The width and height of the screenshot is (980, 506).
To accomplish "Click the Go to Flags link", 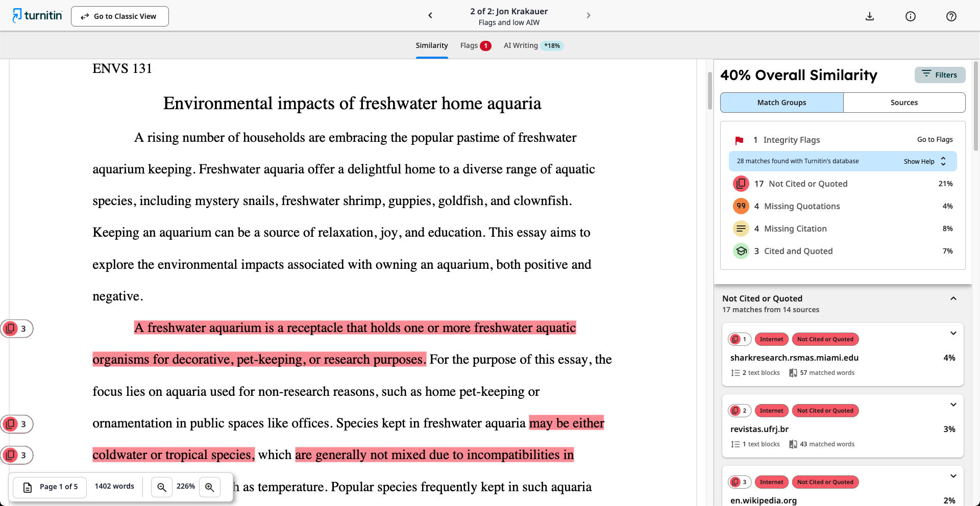I will pos(935,139).
